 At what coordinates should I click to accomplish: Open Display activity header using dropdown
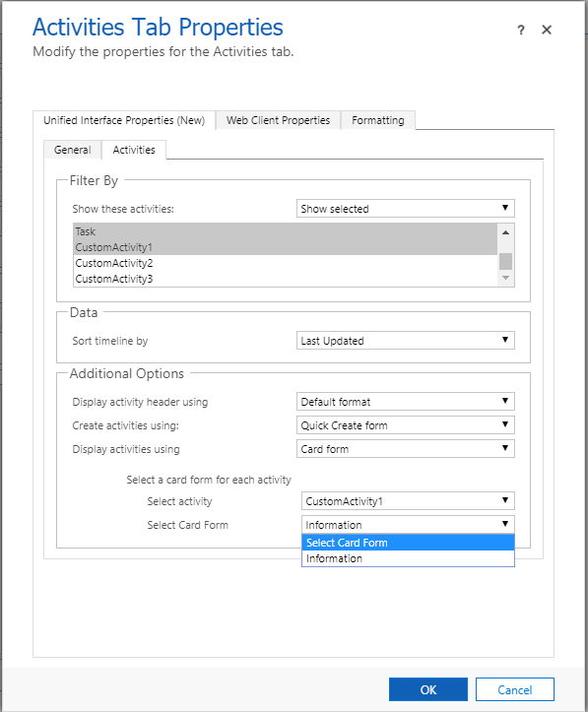click(x=406, y=402)
